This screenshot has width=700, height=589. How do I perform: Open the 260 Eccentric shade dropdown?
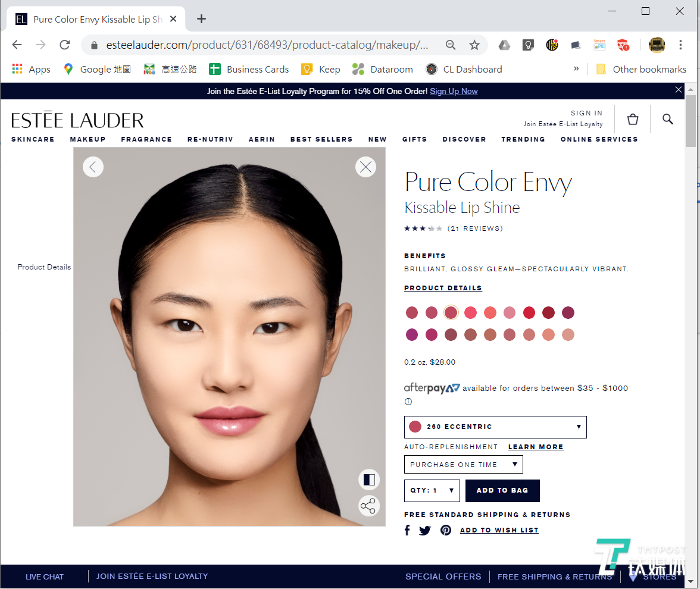tap(495, 427)
